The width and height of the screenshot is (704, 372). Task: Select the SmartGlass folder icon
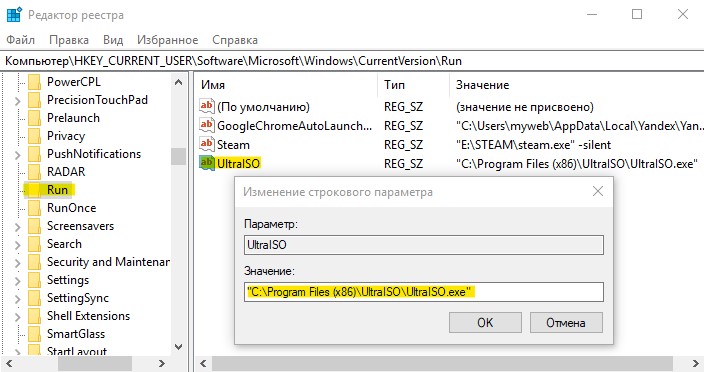point(34,333)
